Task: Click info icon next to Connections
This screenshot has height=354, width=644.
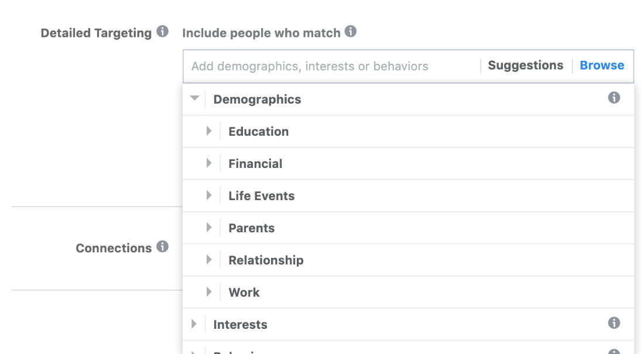Action: click(x=163, y=247)
